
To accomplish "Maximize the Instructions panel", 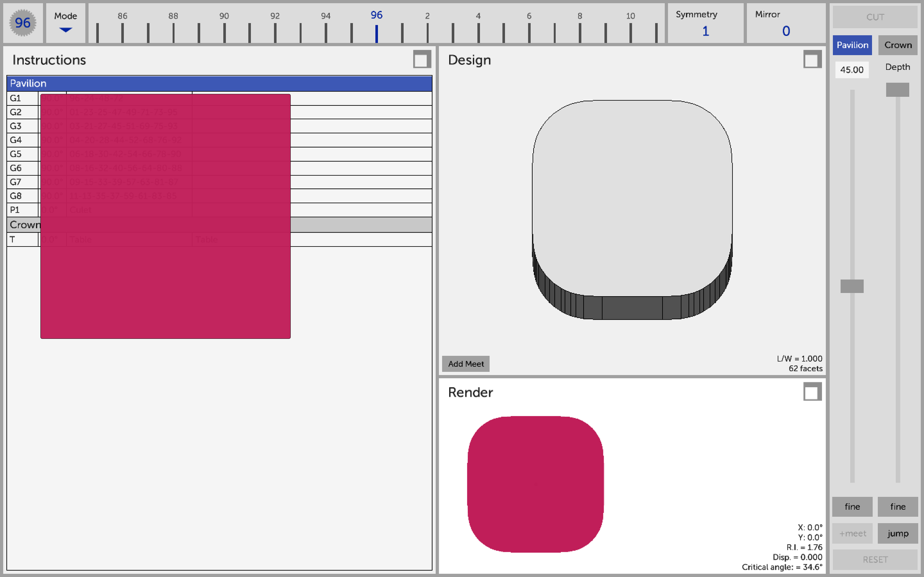I will (x=422, y=60).
